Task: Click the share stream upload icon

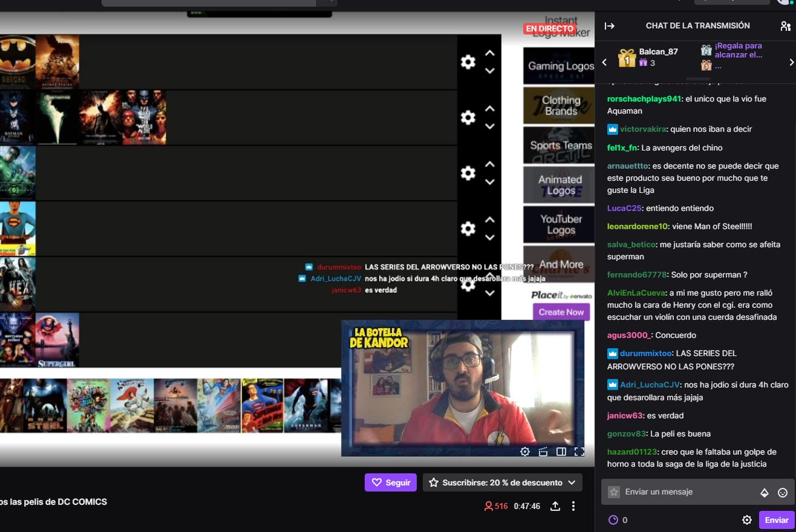Action: point(555,506)
